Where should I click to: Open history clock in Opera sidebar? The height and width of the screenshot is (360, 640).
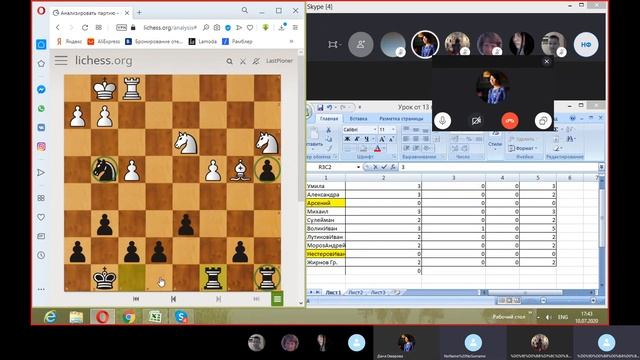click(x=41, y=255)
